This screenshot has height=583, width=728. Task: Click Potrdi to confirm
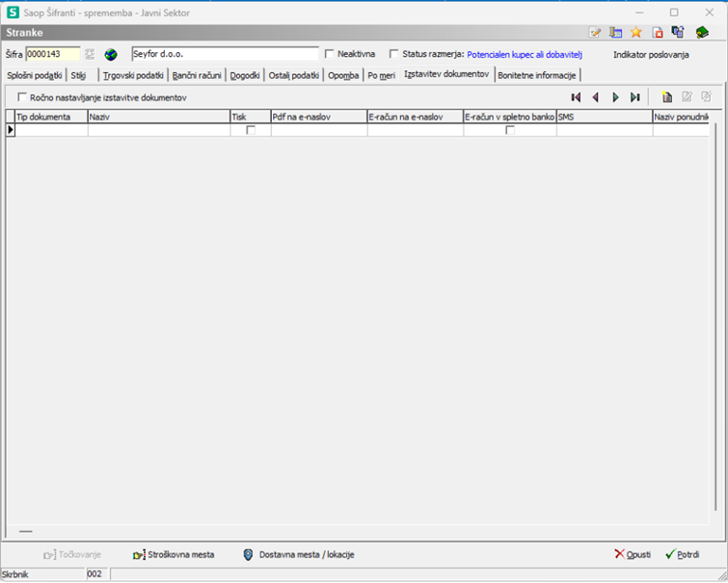pyautogui.click(x=682, y=555)
